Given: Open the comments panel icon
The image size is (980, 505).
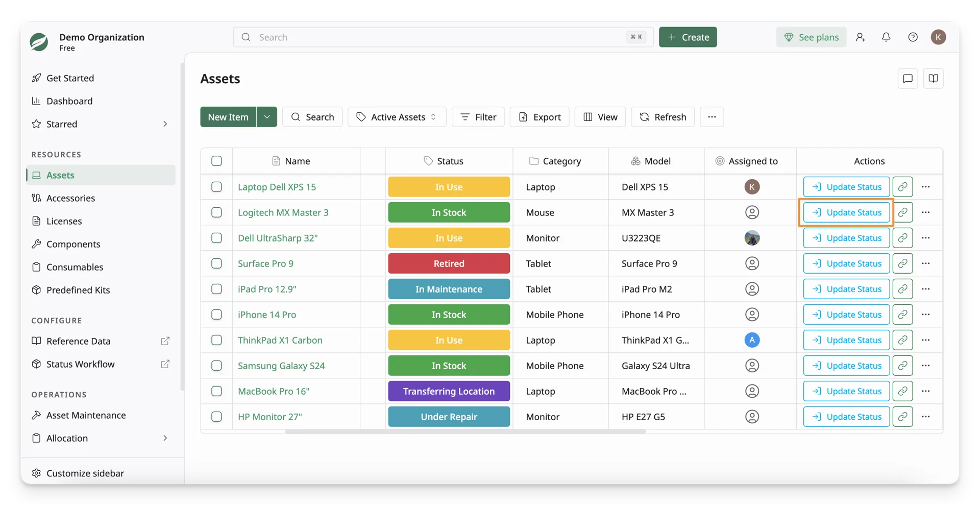Looking at the screenshot, I should click(x=908, y=78).
